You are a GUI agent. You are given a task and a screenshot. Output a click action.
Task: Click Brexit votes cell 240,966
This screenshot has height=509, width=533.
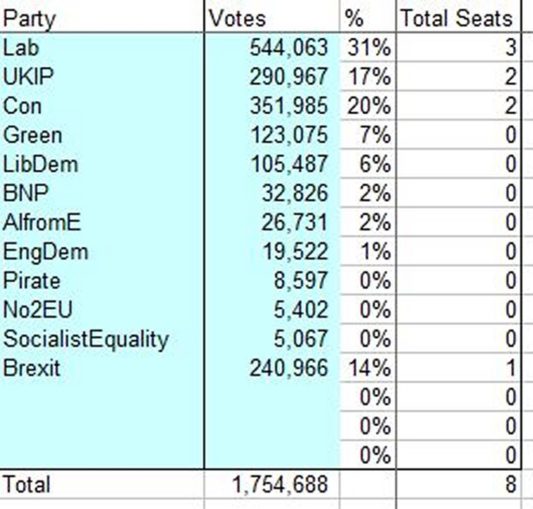tap(272, 368)
